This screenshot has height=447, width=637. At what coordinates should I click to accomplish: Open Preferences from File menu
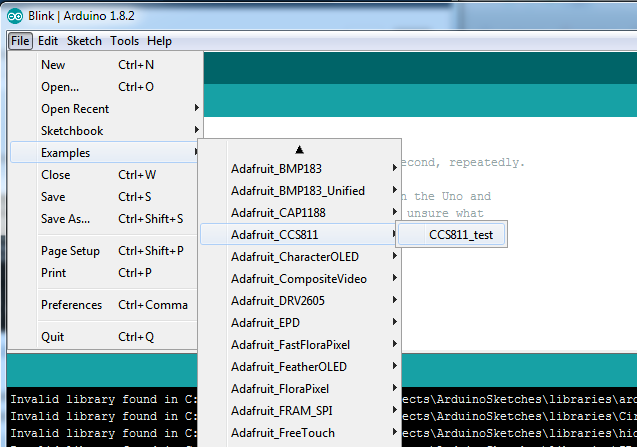[71, 305]
